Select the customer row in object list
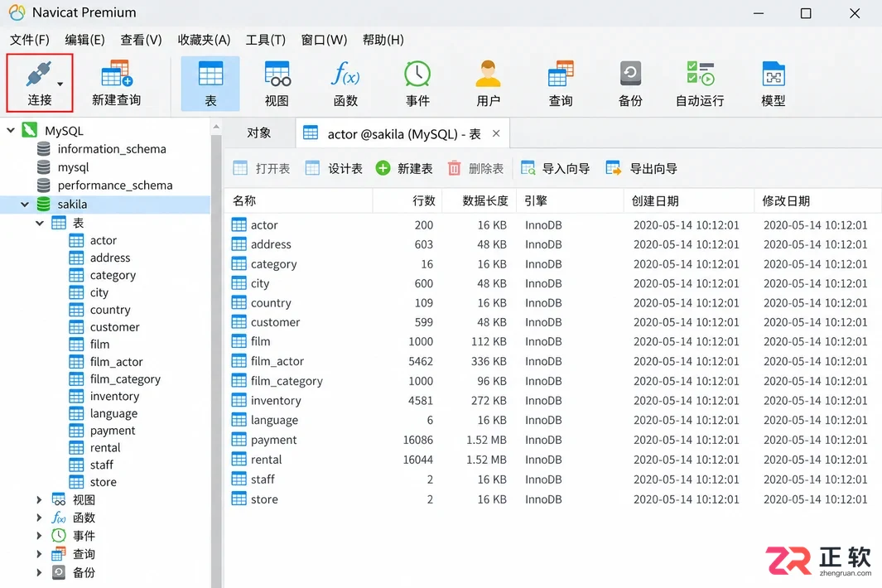This screenshot has width=882, height=588. coord(552,322)
